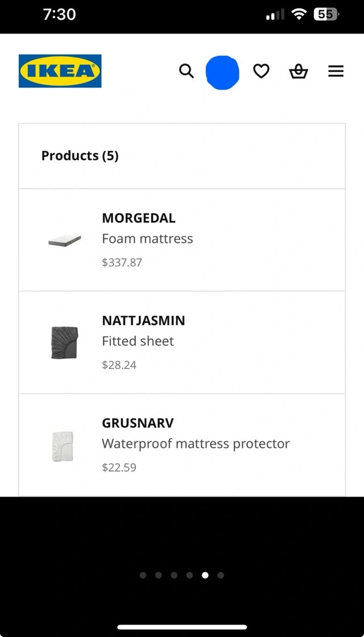
Task: Tap the IKEA logo
Action: tap(60, 71)
